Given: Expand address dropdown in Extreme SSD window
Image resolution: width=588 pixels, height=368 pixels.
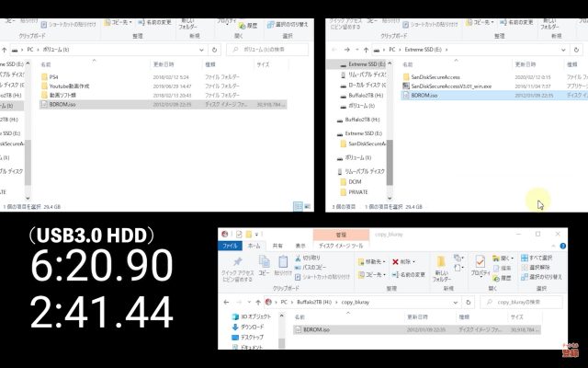Looking at the screenshot, I should [x=563, y=50].
